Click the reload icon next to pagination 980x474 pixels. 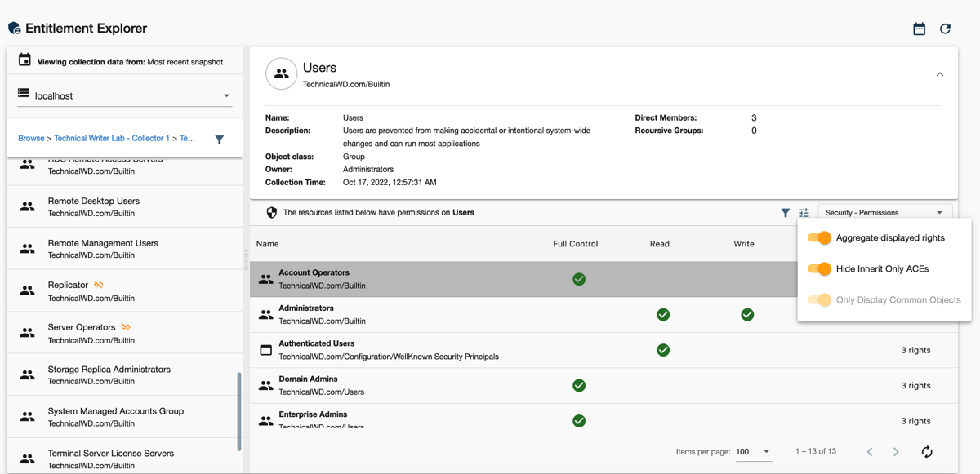click(927, 452)
